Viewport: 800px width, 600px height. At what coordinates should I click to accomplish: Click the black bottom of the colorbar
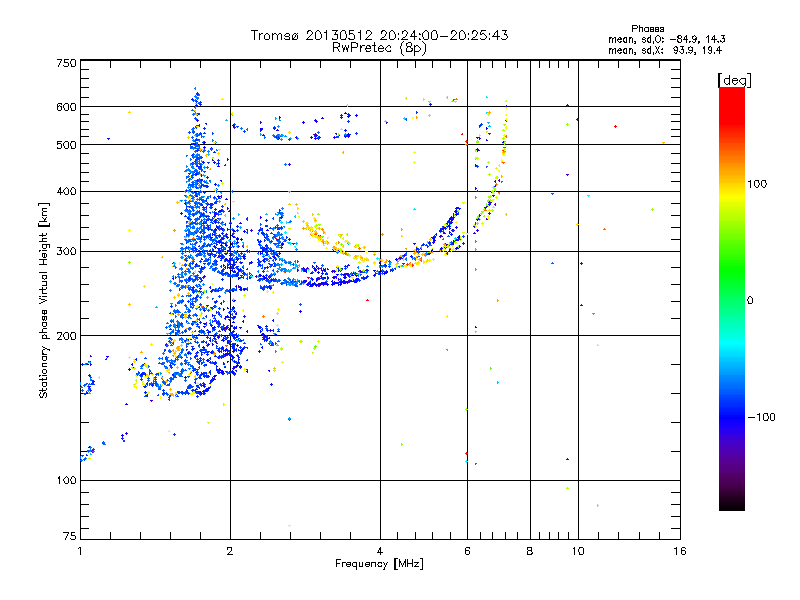[732, 505]
